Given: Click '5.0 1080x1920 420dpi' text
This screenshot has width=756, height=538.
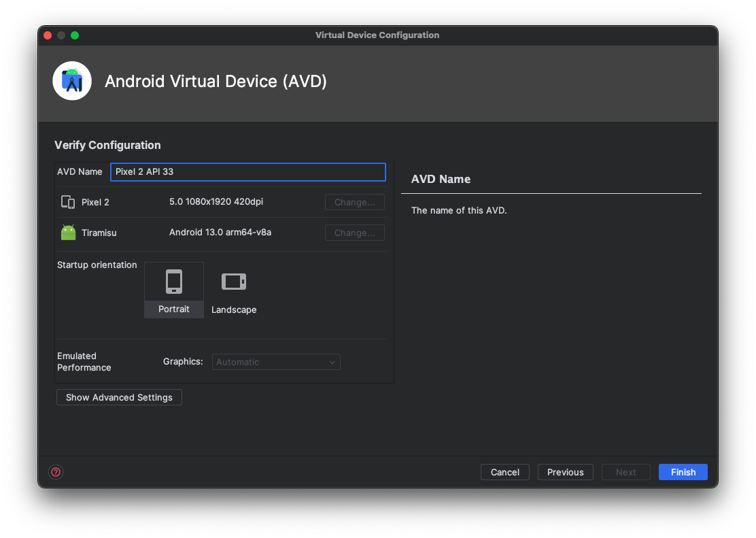Looking at the screenshot, I should [x=216, y=202].
